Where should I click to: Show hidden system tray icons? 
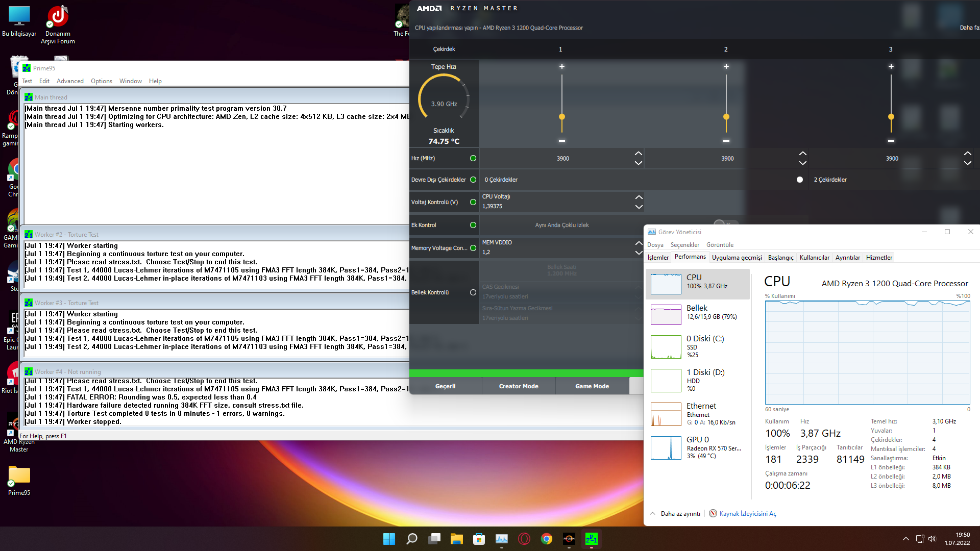coord(906,539)
